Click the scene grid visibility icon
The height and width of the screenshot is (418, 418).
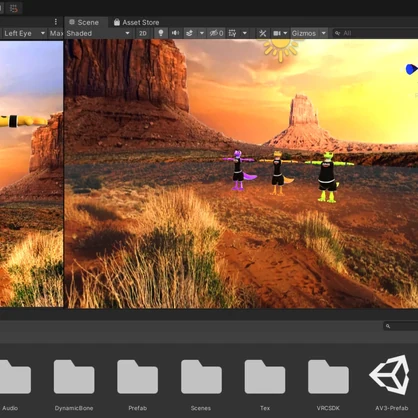(x=233, y=33)
